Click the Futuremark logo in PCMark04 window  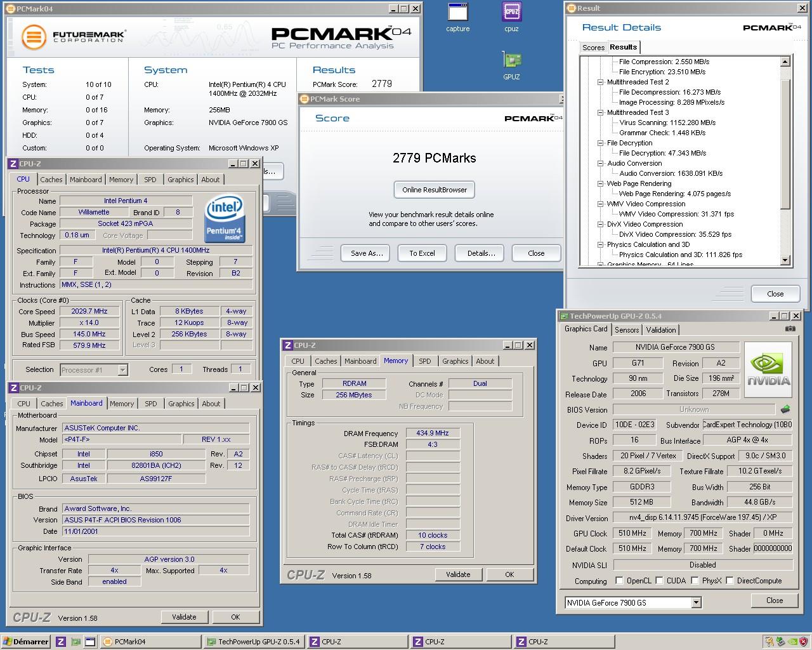pyautogui.click(x=74, y=37)
